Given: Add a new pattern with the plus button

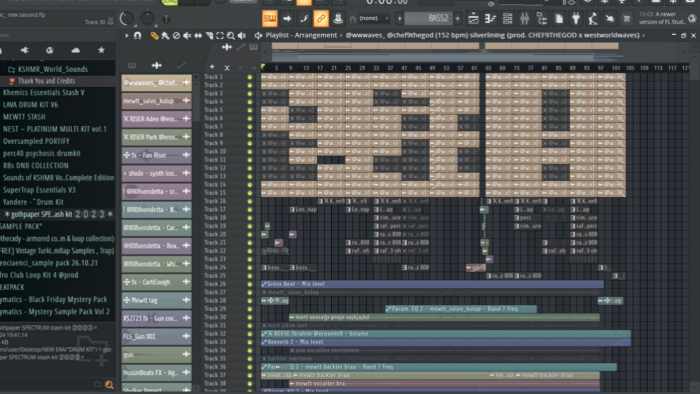Looking at the screenshot, I should pyautogui.click(x=458, y=18).
